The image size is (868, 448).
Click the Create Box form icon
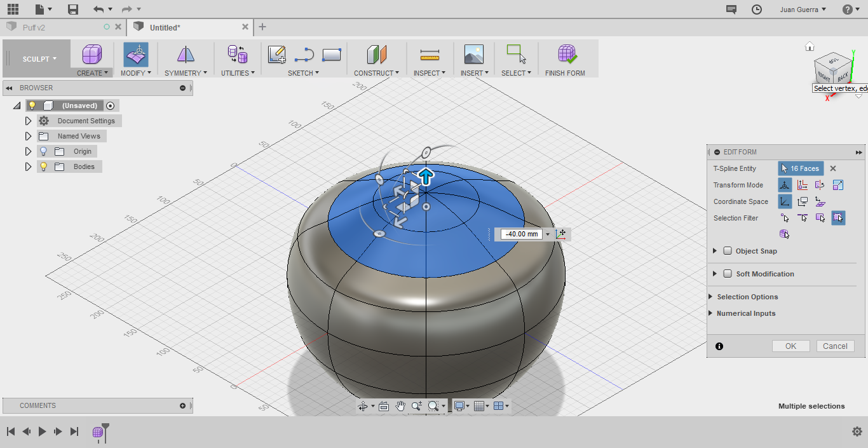(x=92, y=55)
